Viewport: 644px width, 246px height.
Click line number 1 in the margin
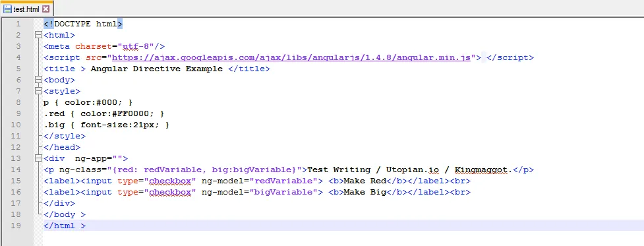pyautogui.click(x=18, y=24)
